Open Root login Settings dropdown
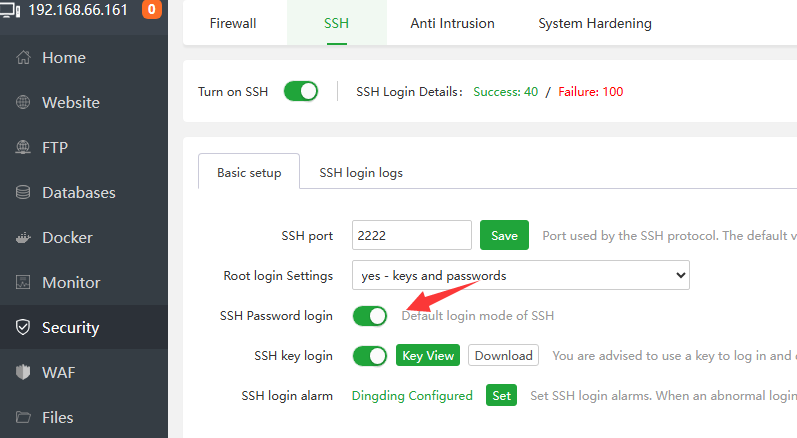The image size is (797, 438). click(x=520, y=275)
